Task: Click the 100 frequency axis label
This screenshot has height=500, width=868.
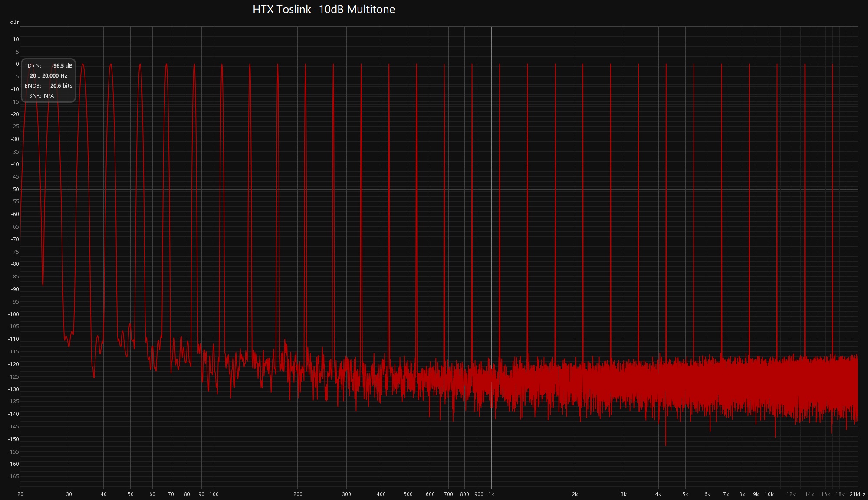Action: click(214, 494)
